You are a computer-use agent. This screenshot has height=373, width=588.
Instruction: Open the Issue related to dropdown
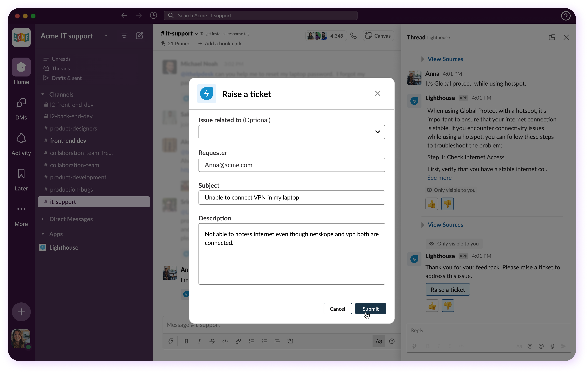coord(292,132)
